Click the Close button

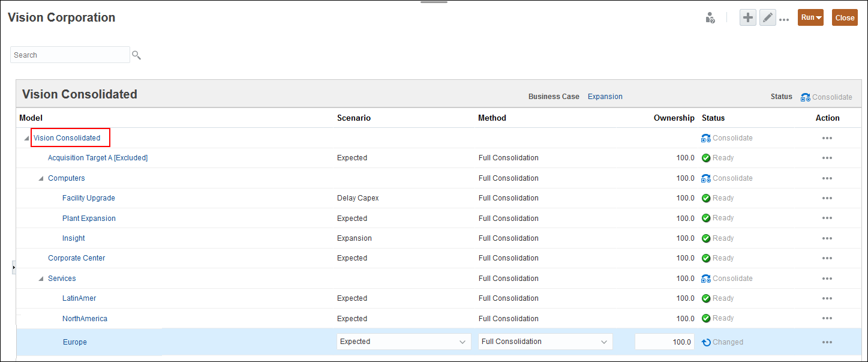point(845,18)
